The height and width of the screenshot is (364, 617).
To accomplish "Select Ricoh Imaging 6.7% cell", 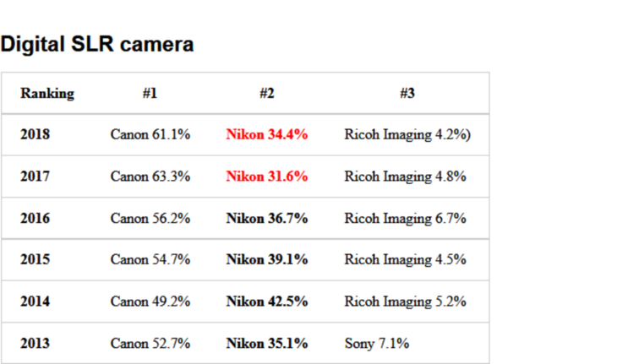I will click(x=406, y=219).
